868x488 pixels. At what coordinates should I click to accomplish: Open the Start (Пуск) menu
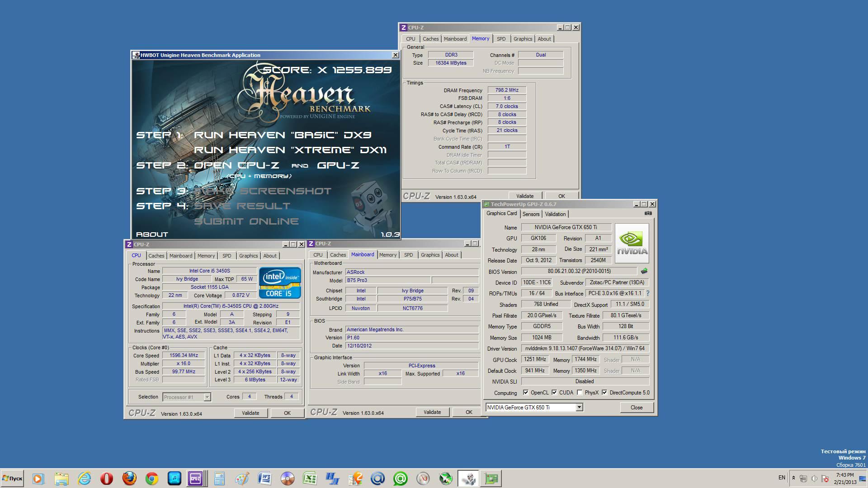coord(13,479)
